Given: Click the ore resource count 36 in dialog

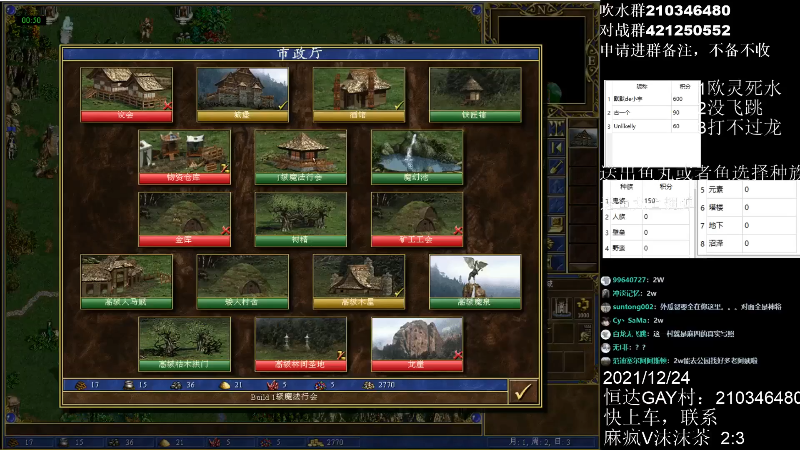Looking at the screenshot, I should [x=190, y=385].
